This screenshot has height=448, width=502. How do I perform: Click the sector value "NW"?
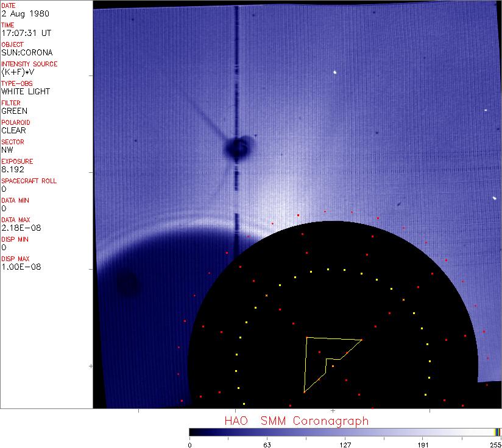click(7, 150)
